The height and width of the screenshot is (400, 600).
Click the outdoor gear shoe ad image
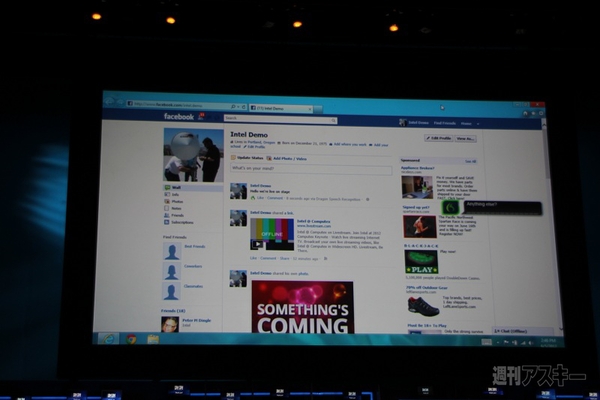click(x=422, y=307)
